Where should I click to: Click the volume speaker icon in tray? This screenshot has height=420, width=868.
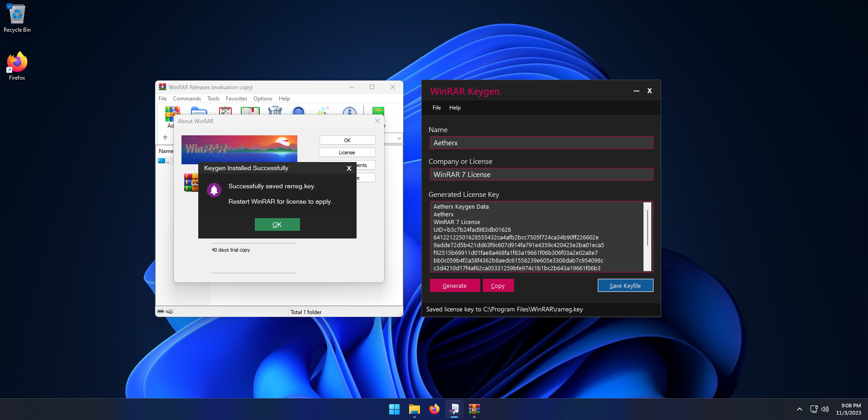825,409
